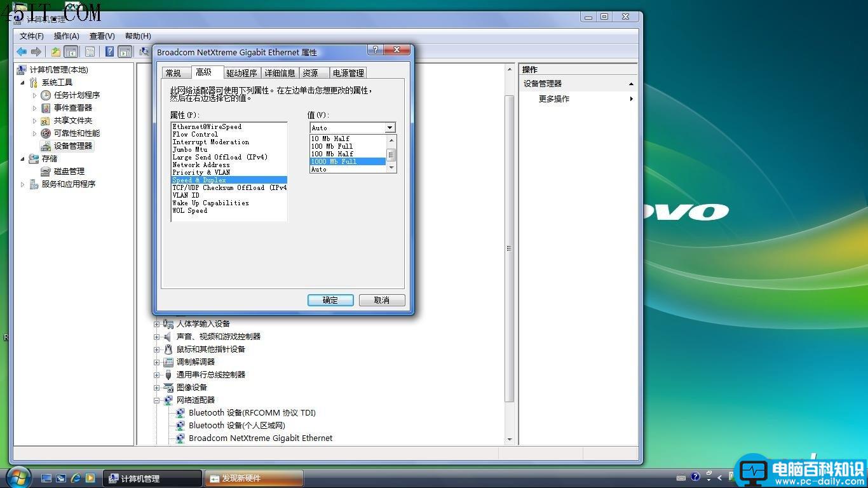This screenshot has width=868, height=488.
Task: Switch to the 详细信息 tab
Action: 280,73
